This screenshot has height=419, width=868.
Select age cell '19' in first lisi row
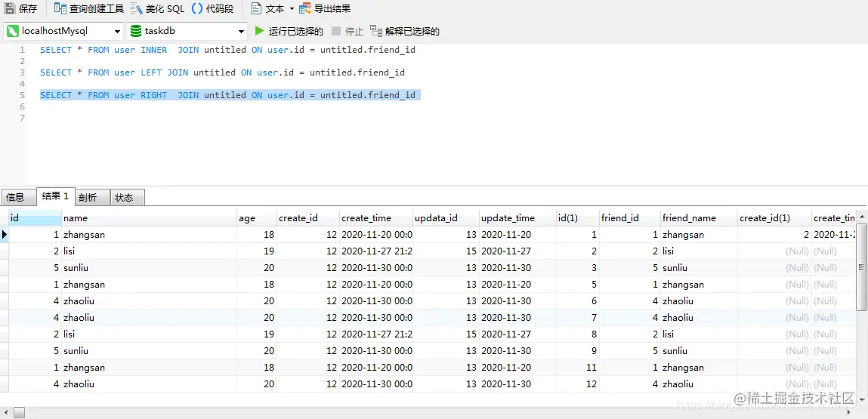257,251
